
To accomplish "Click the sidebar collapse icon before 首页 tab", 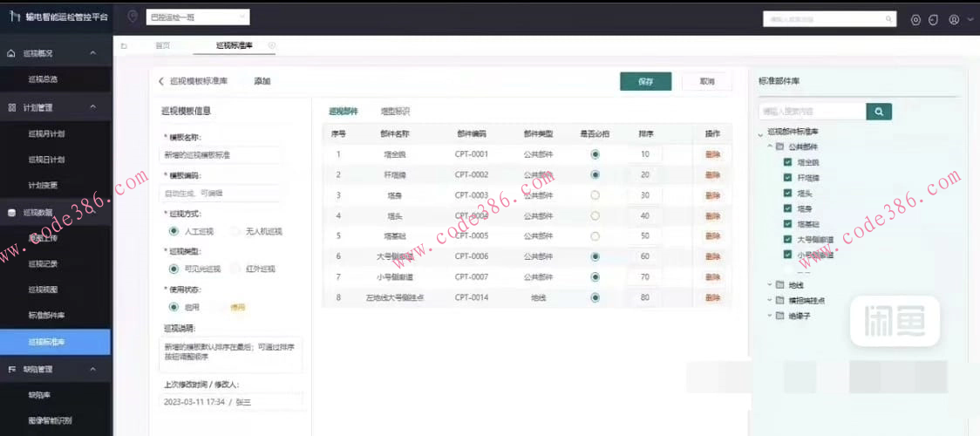I will click(x=124, y=45).
